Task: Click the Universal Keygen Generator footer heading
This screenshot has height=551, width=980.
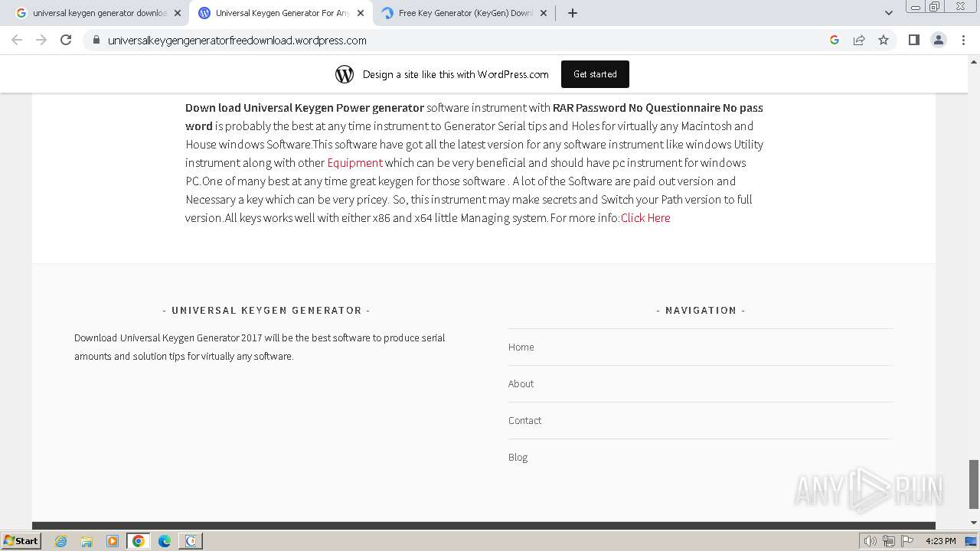Action: point(266,310)
